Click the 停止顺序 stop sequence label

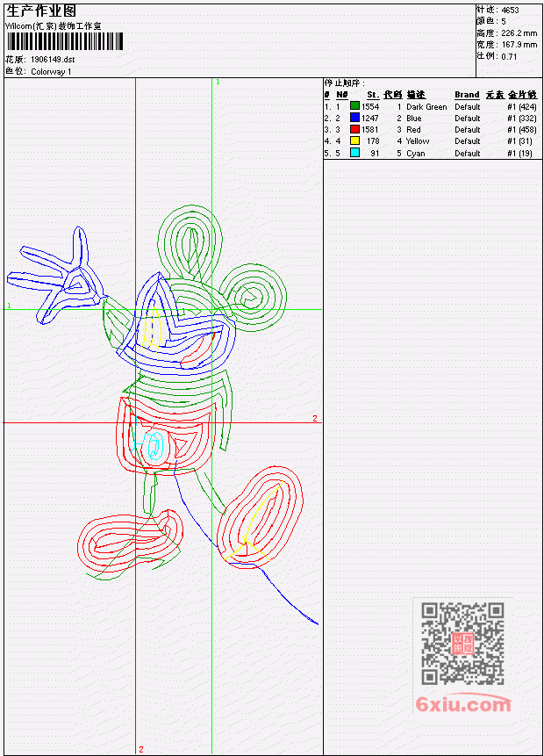[x=344, y=83]
